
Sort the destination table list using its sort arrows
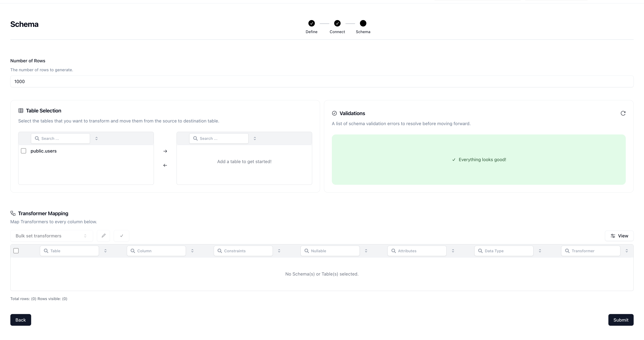[255, 139]
